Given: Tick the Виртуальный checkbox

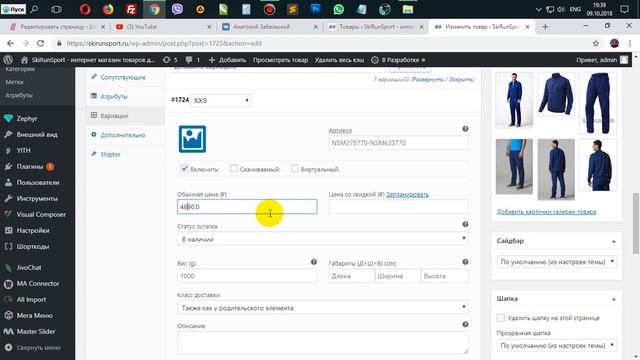Looking at the screenshot, I should point(295,168).
